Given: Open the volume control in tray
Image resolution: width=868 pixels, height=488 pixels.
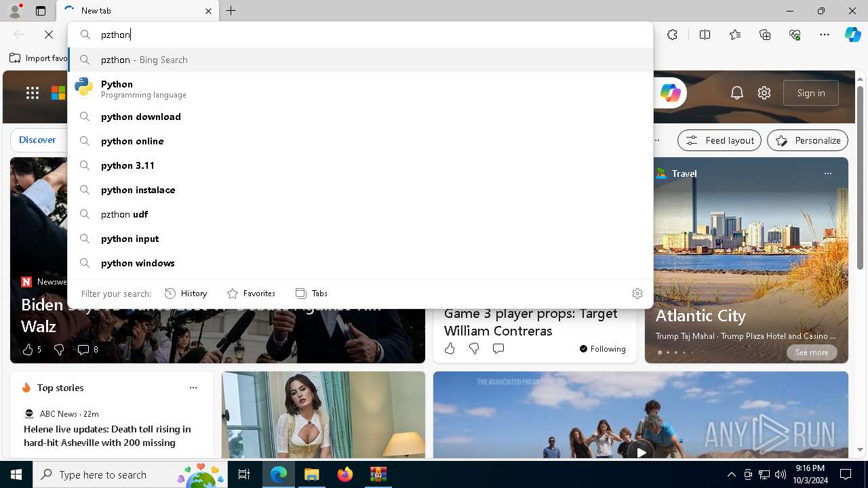Looking at the screenshot, I should tap(780, 474).
